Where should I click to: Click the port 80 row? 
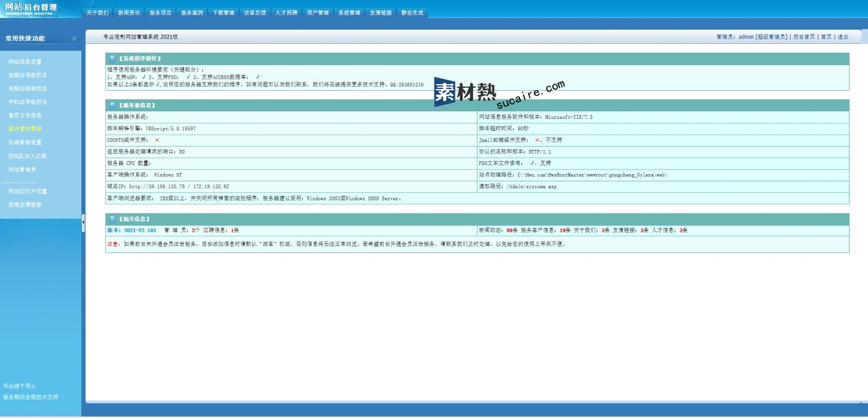coord(291,152)
